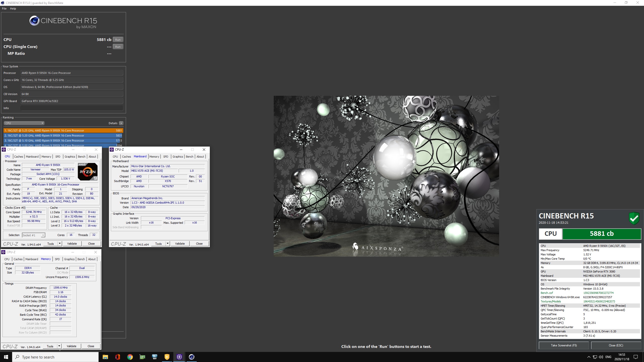This screenshot has width=644, height=362.
Task: Open the notification center icon
Action: (636, 357)
